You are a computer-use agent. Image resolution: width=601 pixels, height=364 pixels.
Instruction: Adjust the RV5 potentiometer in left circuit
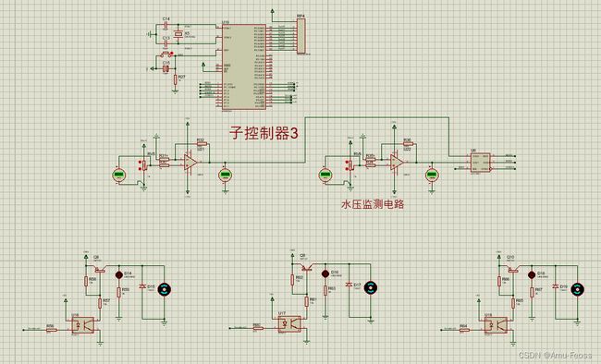tap(144, 165)
